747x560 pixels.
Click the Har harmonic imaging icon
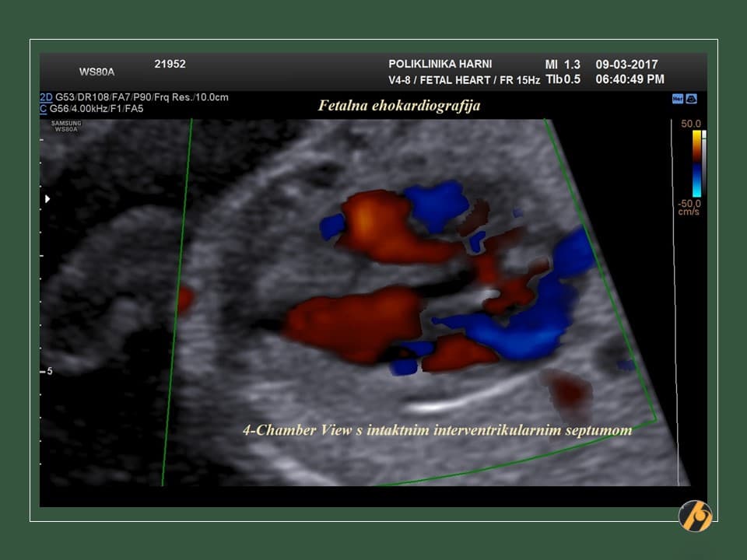(x=677, y=99)
